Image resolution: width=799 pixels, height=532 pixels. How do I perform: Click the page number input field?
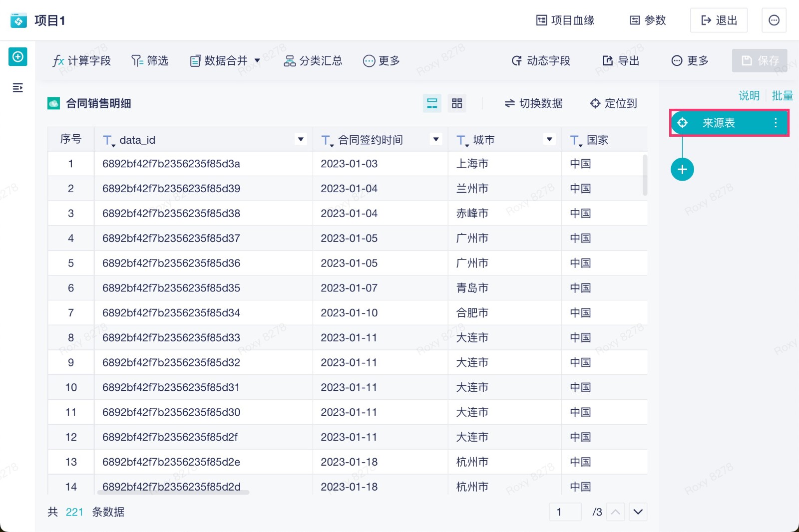pyautogui.click(x=565, y=512)
